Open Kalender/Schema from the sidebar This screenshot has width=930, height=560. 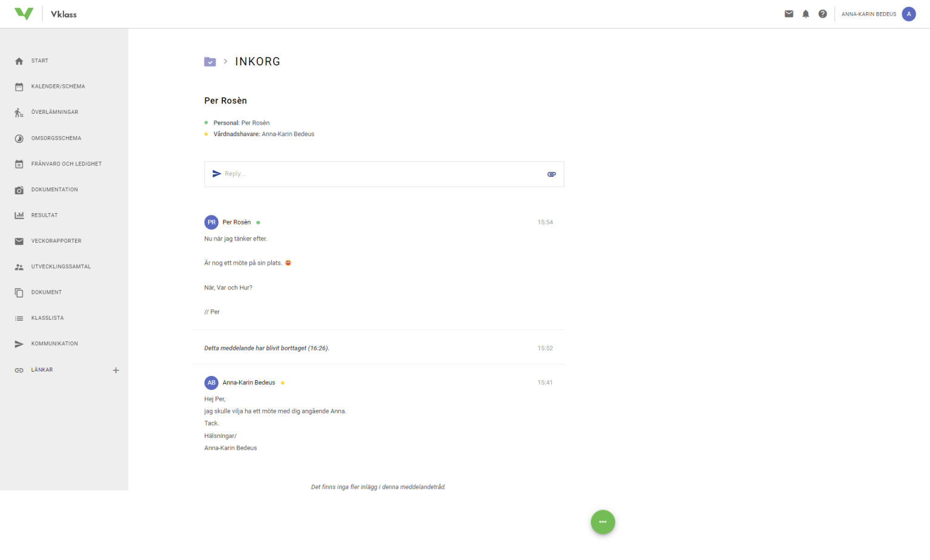[58, 87]
